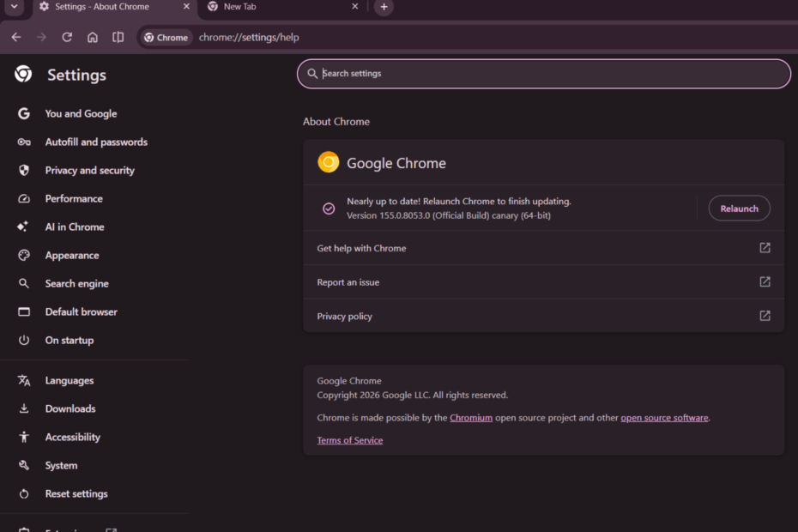The height and width of the screenshot is (532, 798).
Task: Click the forward navigation arrow
Action: point(42,37)
